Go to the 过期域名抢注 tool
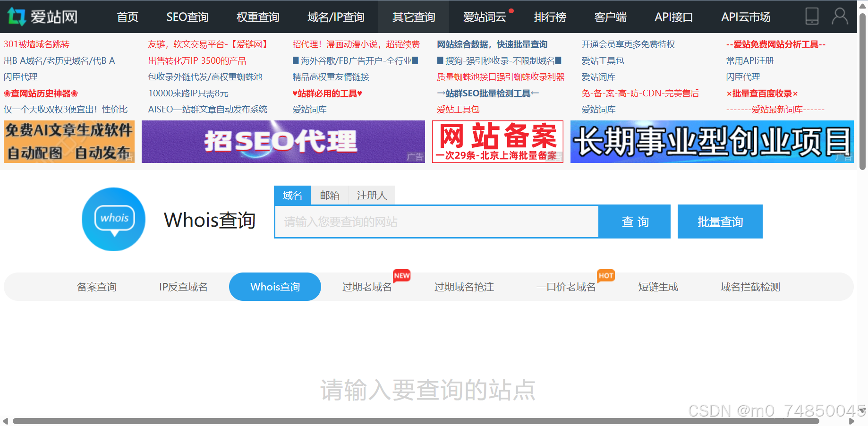The height and width of the screenshot is (426, 868). click(x=464, y=287)
